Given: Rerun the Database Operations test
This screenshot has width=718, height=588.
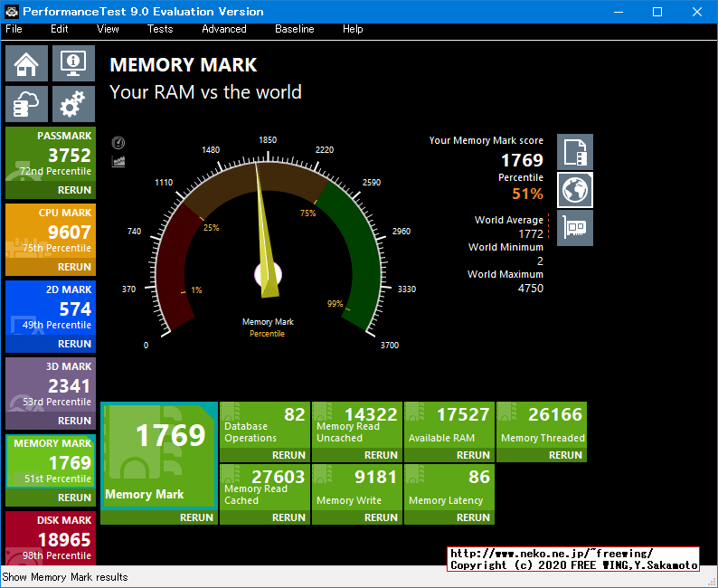Looking at the screenshot, I should coord(288,456).
